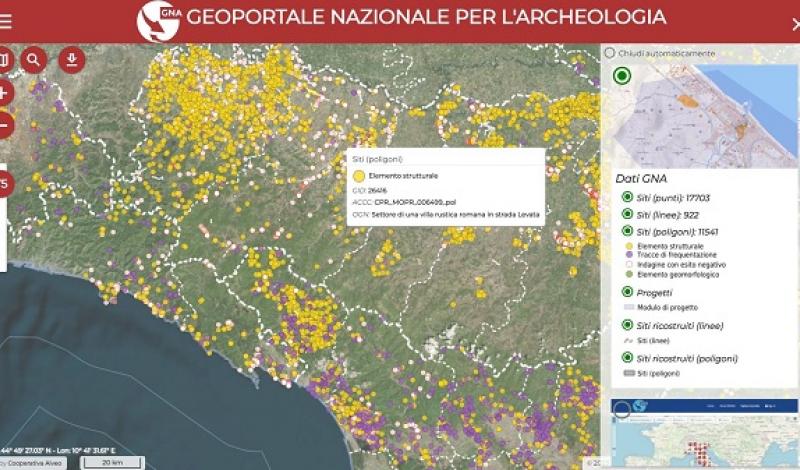
Task: Click popup text Elemento strutturale
Action: (x=403, y=176)
